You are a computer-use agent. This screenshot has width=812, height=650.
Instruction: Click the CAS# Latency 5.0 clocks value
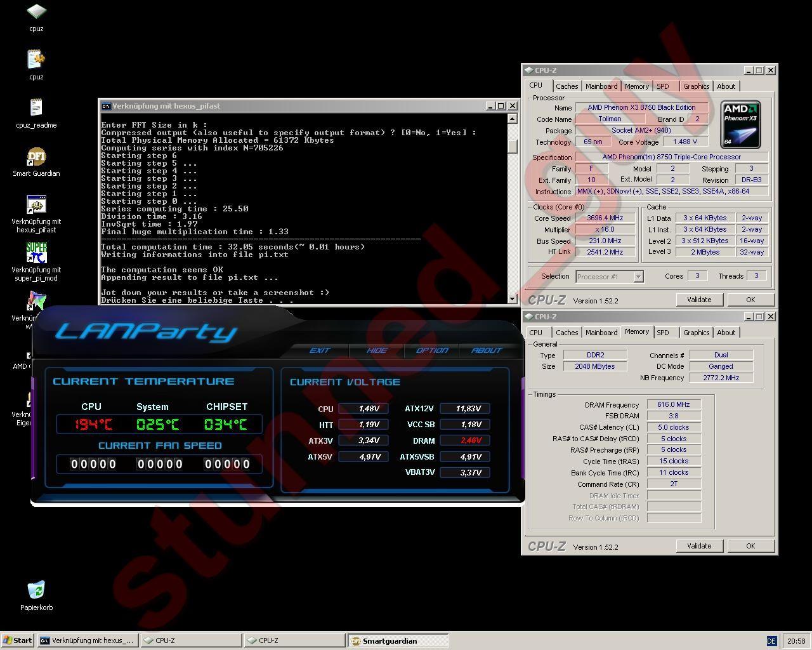click(x=674, y=427)
